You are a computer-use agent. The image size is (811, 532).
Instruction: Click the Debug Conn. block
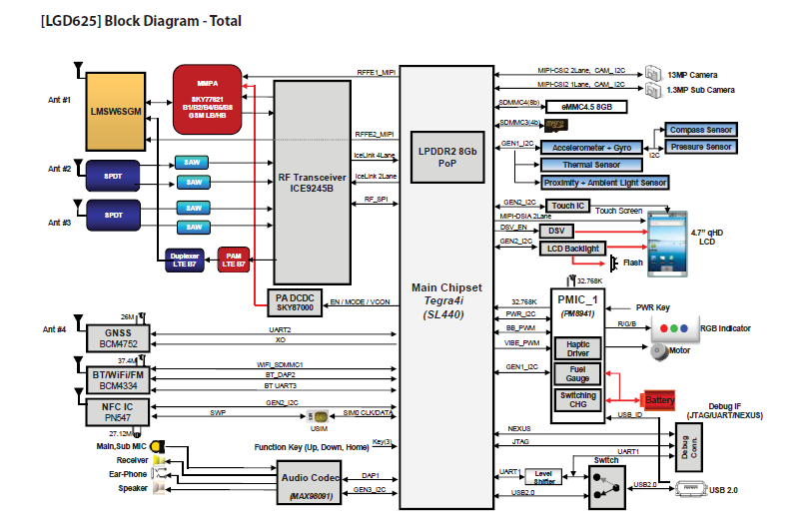pos(689,447)
